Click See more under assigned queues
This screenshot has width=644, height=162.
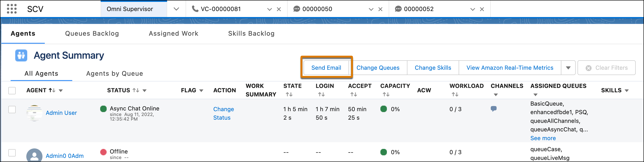(x=543, y=138)
